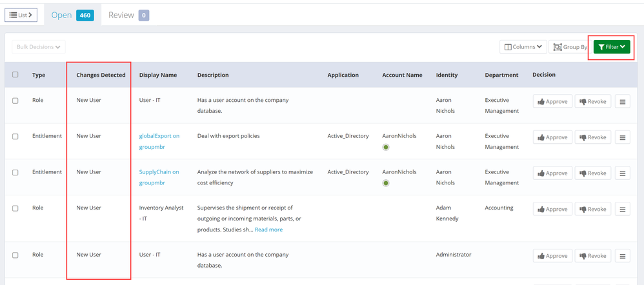Revoke the SupplyChain on groupmbr entitlement
This screenshot has height=285, width=644.
(592, 173)
